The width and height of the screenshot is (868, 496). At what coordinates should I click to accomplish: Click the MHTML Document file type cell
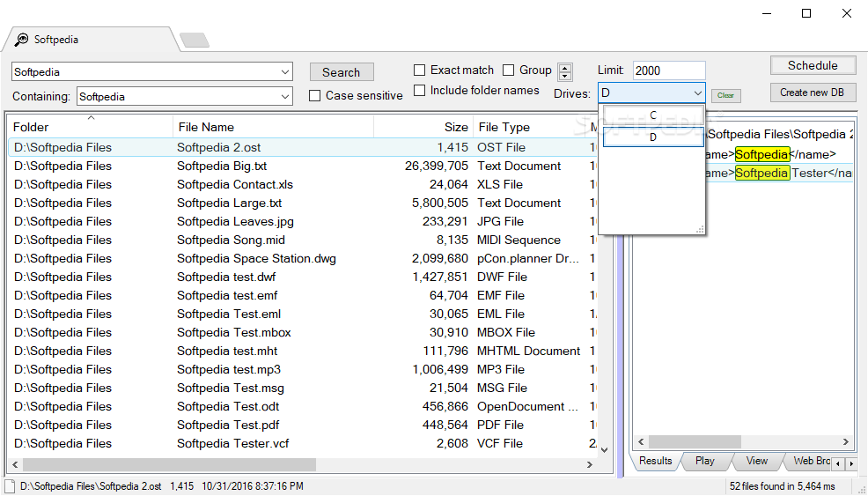point(529,351)
